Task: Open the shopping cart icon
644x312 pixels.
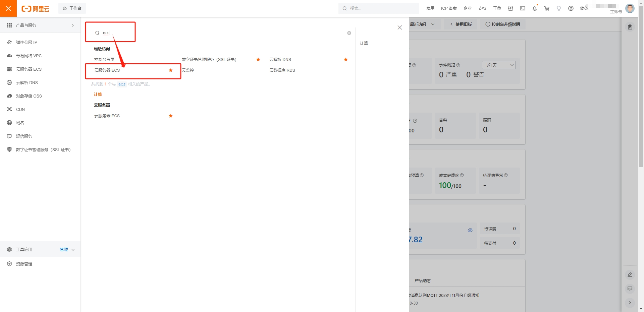Action: coord(547,8)
